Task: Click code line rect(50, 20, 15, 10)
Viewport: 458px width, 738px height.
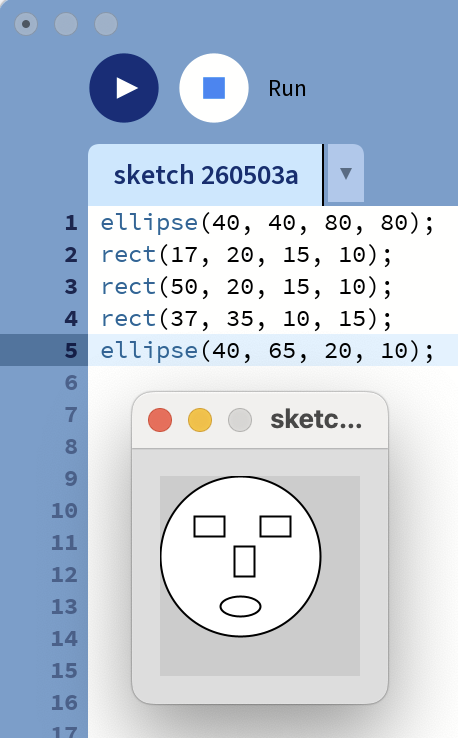Action: 246,287
